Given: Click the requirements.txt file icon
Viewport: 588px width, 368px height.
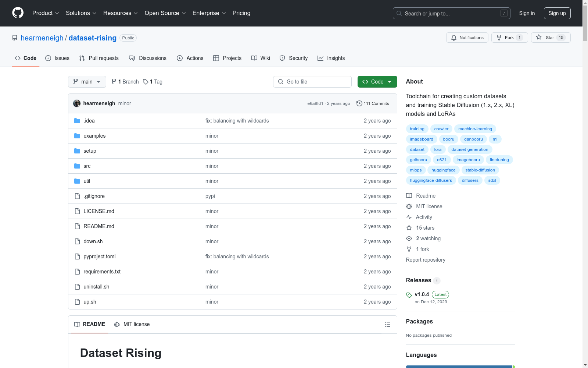Looking at the screenshot, I should tap(77, 272).
